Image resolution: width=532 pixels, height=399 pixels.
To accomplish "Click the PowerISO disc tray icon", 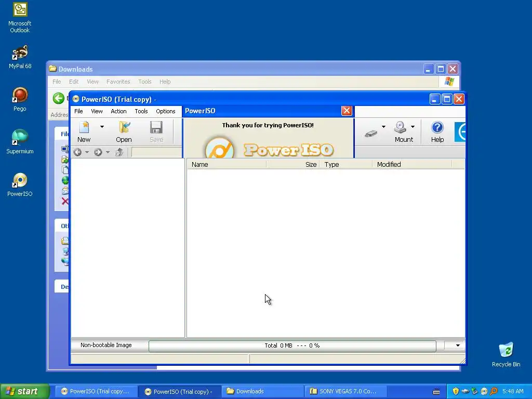I will [x=484, y=391].
